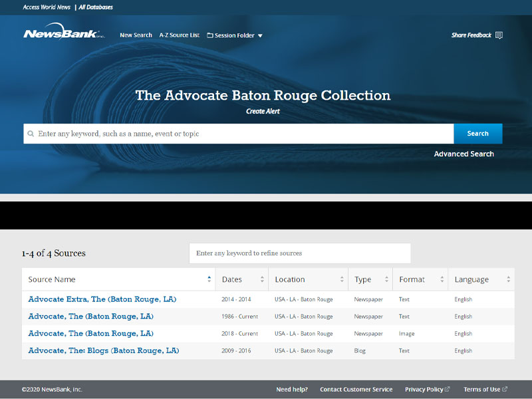This screenshot has height=399, width=532.
Task: Click '1-4 of 4 Sources' count text
Action: click(x=54, y=253)
